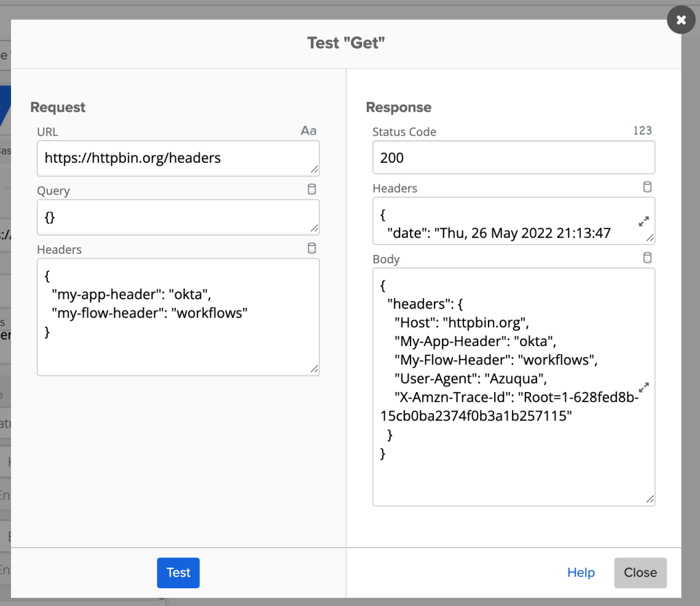
Task: Close the Test "Get" dialog with the X icon
Action: pos(681,20)
